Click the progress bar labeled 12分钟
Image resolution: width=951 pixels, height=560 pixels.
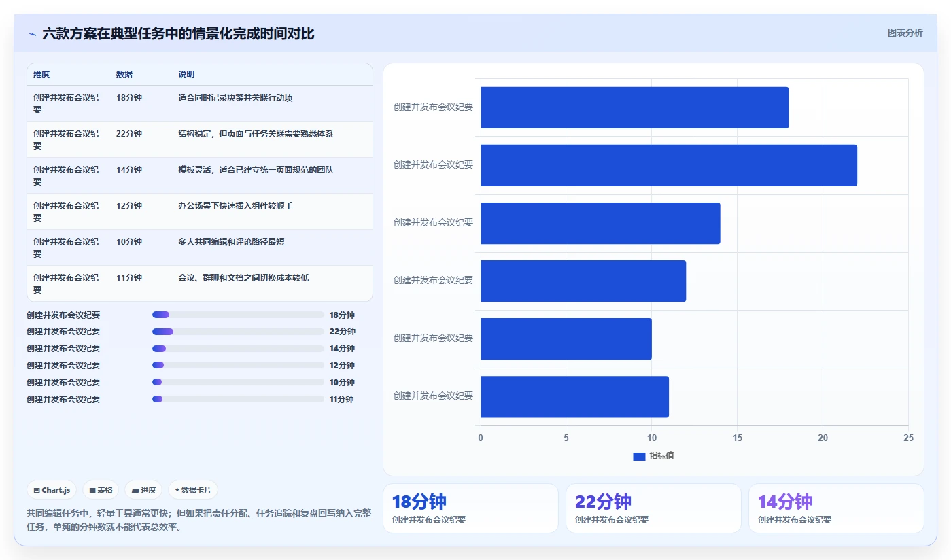238,365
